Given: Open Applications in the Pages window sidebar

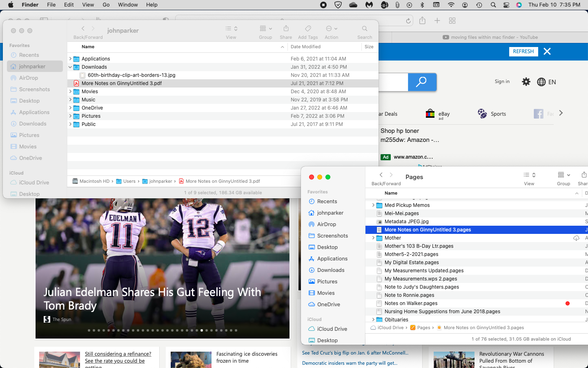Looking at the screenshot, I should point(332,258).
